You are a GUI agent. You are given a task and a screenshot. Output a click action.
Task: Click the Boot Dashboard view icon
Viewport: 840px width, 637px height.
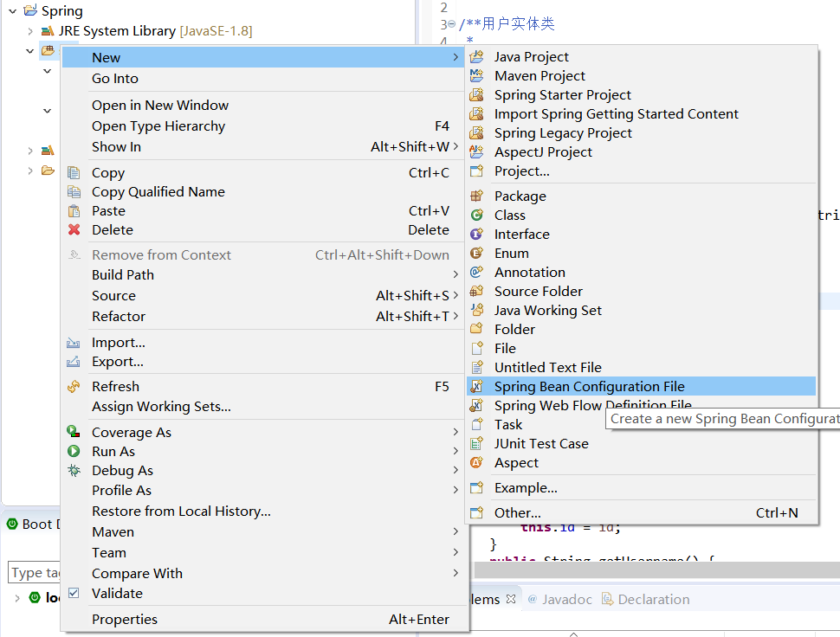12,524
